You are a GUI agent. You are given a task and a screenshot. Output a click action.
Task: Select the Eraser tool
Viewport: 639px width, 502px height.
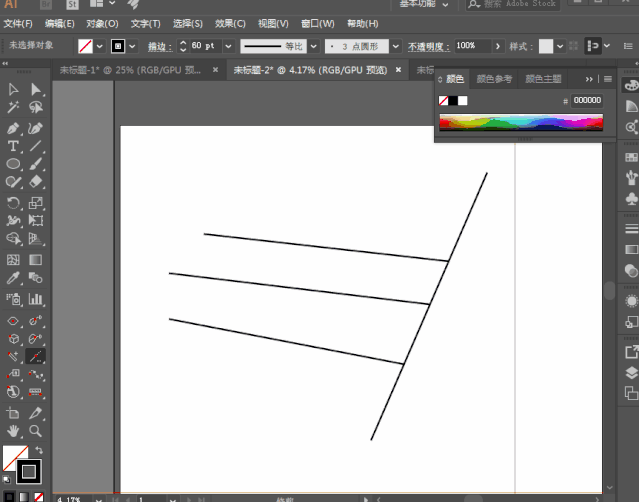[36, 181]
